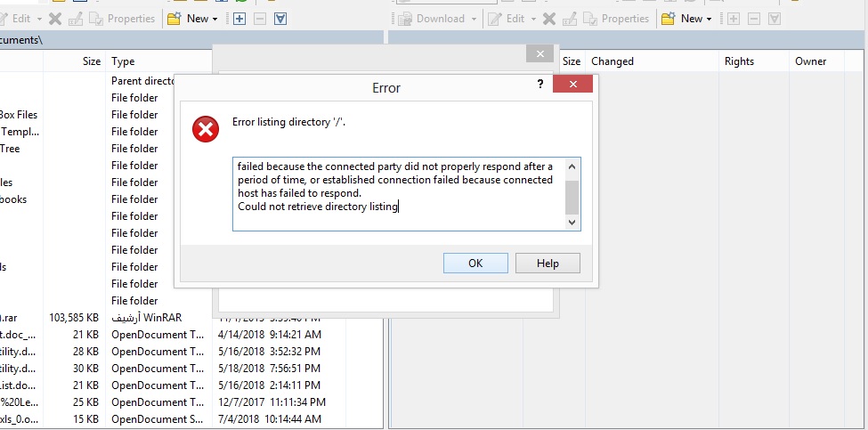Click the remote panel's Properties button
The image size is (868, 430).
pyautogui.click(x=615, y=19)
